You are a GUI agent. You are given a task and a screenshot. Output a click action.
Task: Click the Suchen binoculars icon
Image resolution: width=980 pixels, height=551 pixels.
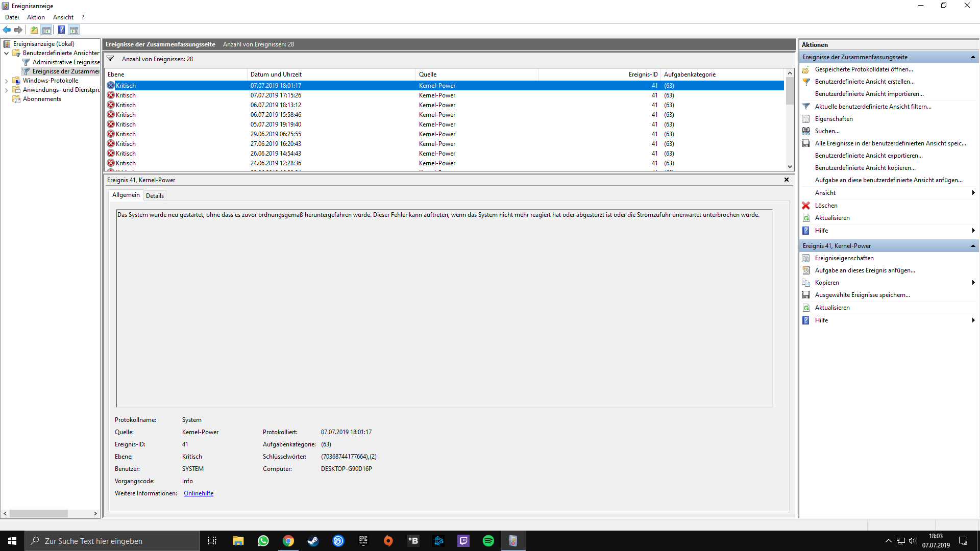806,131
